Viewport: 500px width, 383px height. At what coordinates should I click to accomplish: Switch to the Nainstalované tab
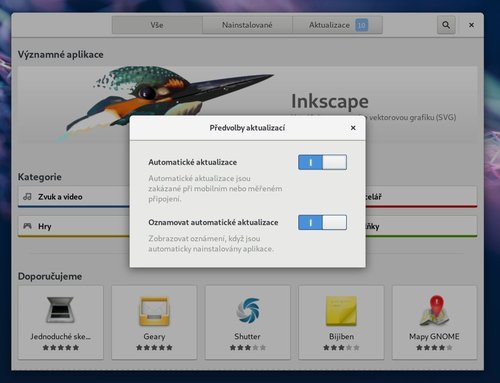click(x=247, y=25)
